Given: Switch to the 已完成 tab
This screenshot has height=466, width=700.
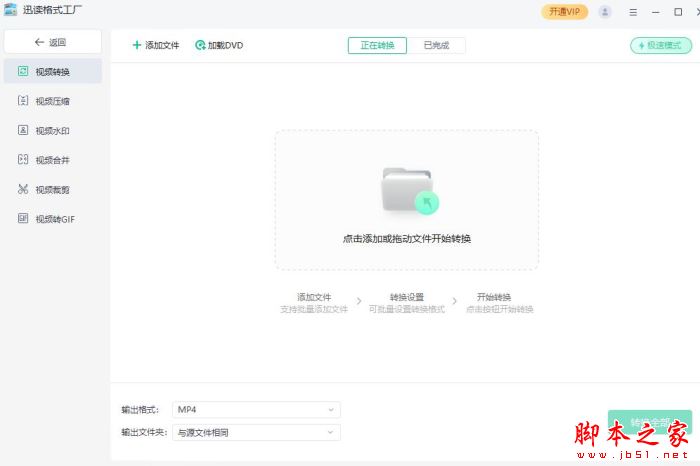Looking at the screenshot, I should [436, 45].
